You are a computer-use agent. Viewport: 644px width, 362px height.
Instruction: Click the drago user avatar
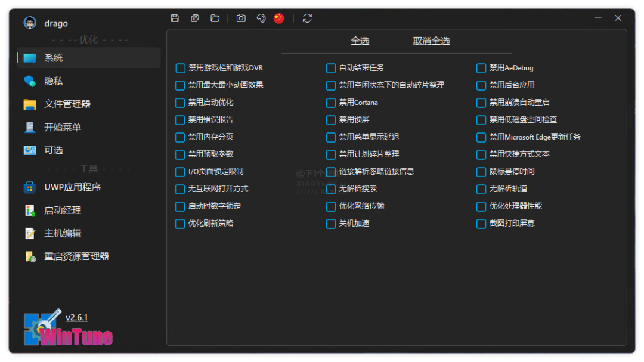click(30, 23)
